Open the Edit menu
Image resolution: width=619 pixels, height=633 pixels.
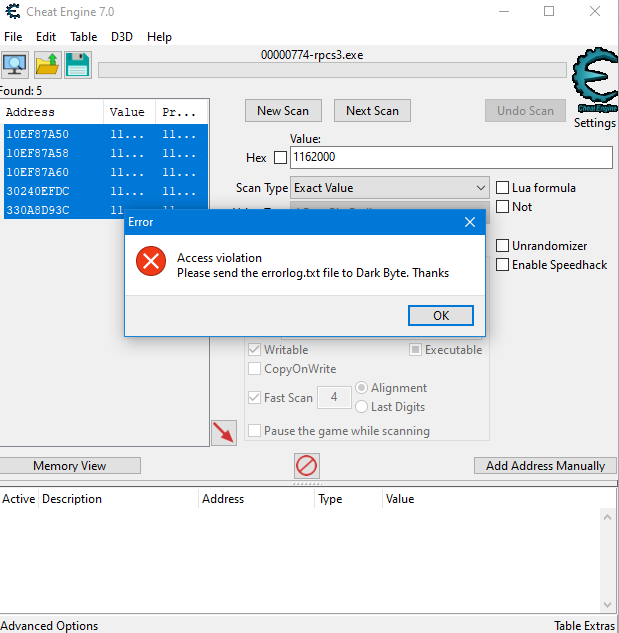[x=46, y=37]
